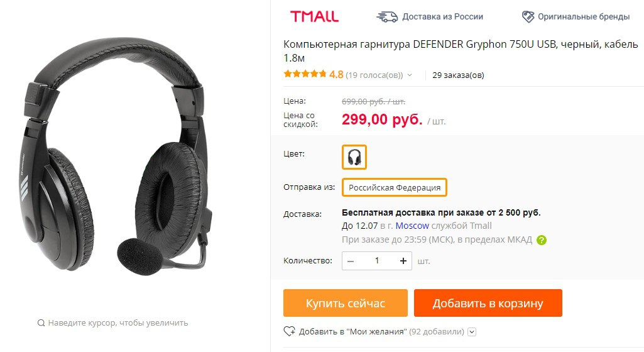Expand the ratings breakdown chevron
This screenshot has width=644, height=352.
pyautogui.click(x=410, y=75)
